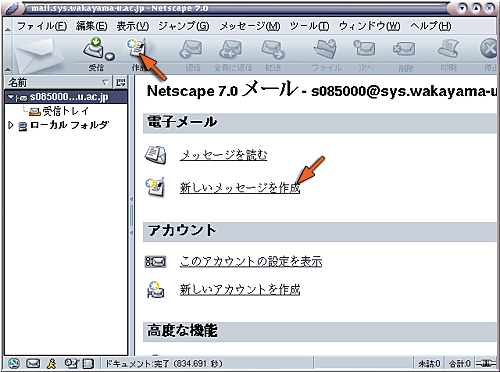Click the メッセージを読む link
The width and height of the screenshot is (500, 372).
pyautogui.click(x=223, y=155)
